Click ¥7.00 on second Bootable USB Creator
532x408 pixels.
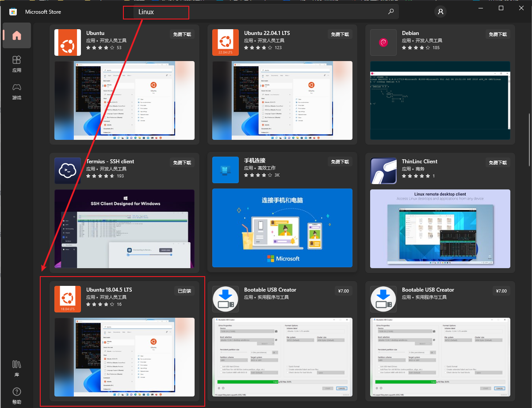coord(501,291)
